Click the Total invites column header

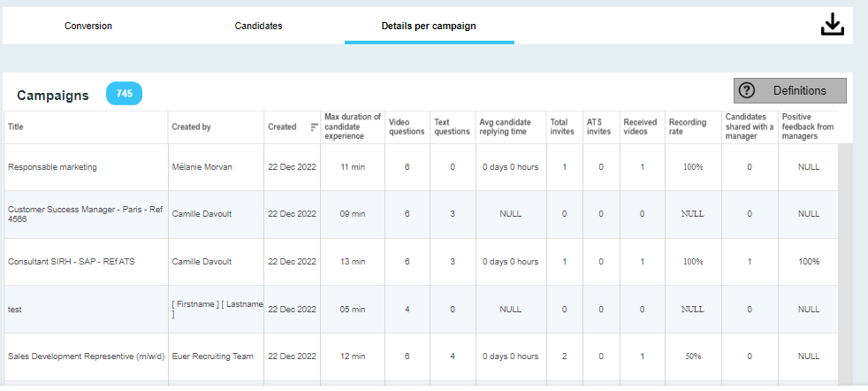coord(560,127)
